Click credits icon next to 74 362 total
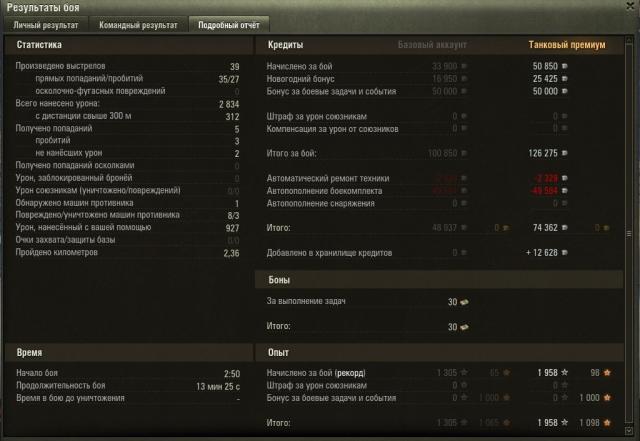This screenshot has width=640, height=441. [565, 227]
